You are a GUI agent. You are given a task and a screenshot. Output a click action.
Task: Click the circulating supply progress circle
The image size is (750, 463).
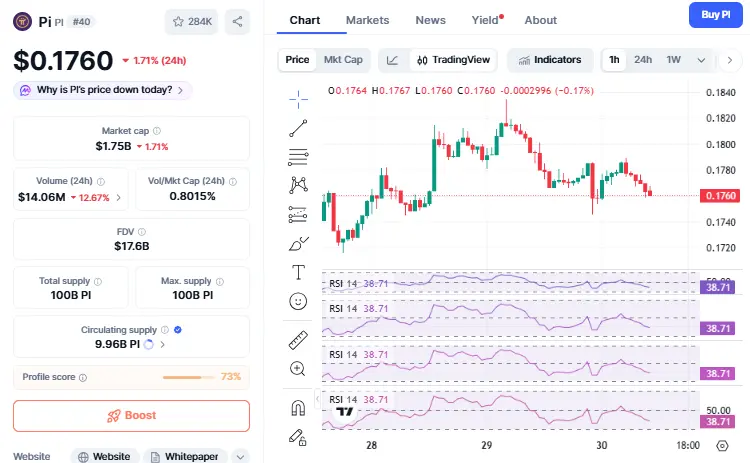[149, 344]
